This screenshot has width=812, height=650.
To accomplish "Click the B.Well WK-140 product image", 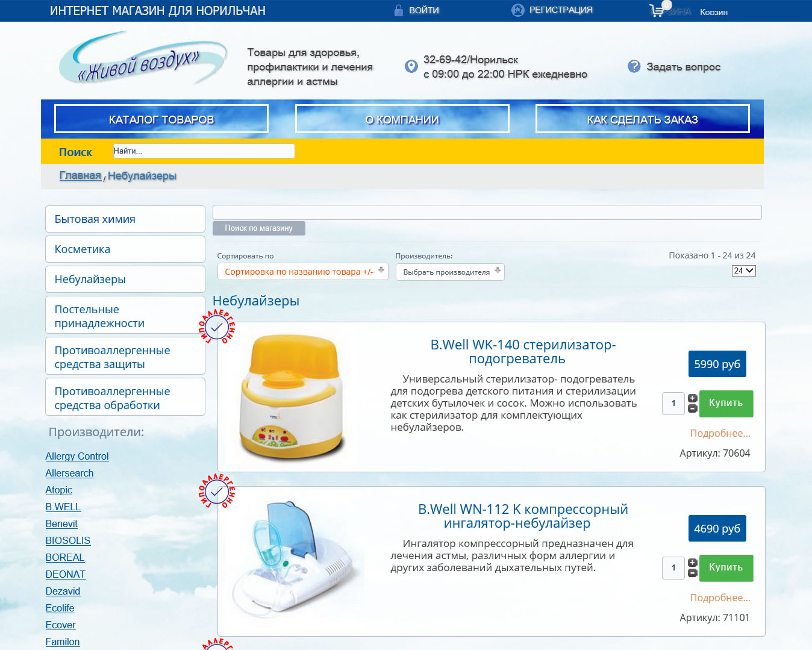I will [292, 398].
